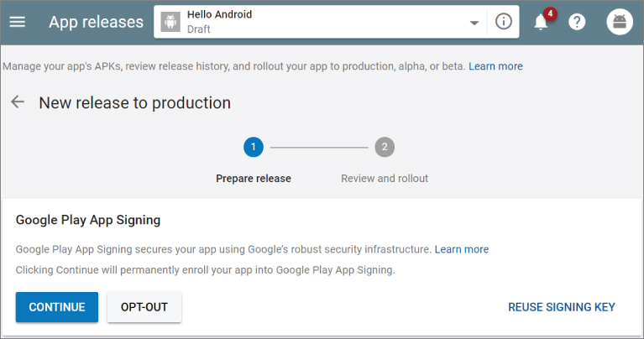Image resolution: width=644 pixels, height=339 pixels.
Task: Go back using the left arrow
Action: tap(18, 102)
